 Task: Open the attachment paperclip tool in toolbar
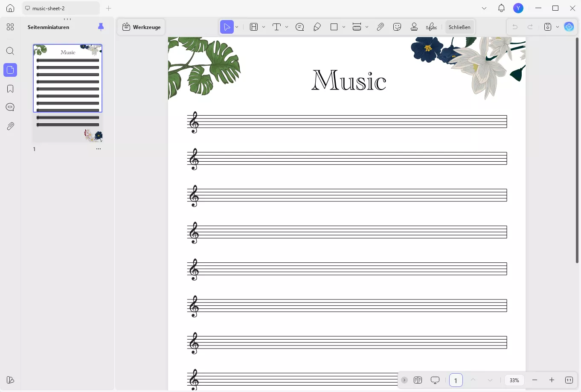point(380,27)
